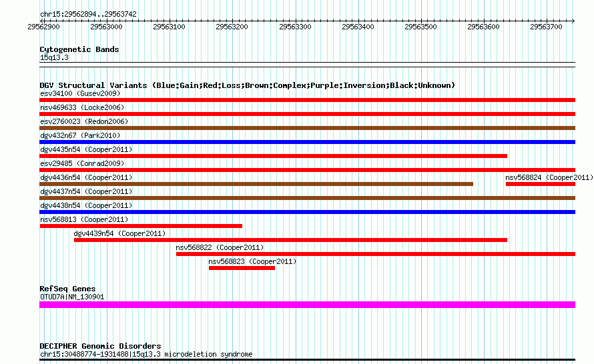Click the dgv432n67 blue gain bar
Screen dimensions: 594x364
(307, 142)
